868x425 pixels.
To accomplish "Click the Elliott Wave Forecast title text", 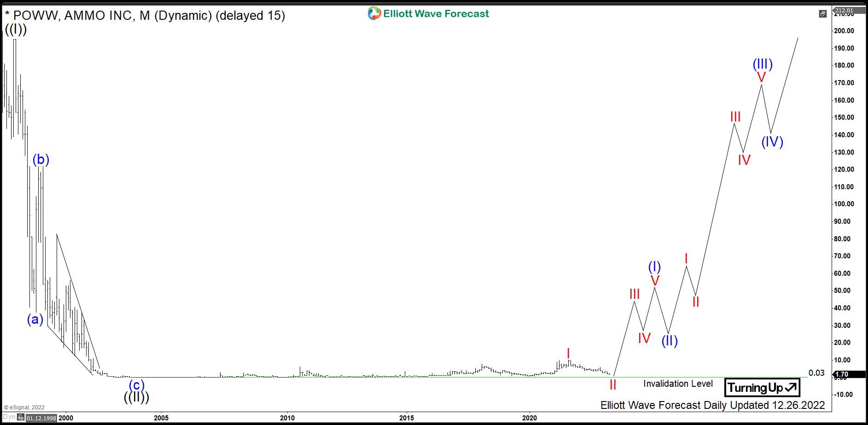I will [x=436, y=14].
